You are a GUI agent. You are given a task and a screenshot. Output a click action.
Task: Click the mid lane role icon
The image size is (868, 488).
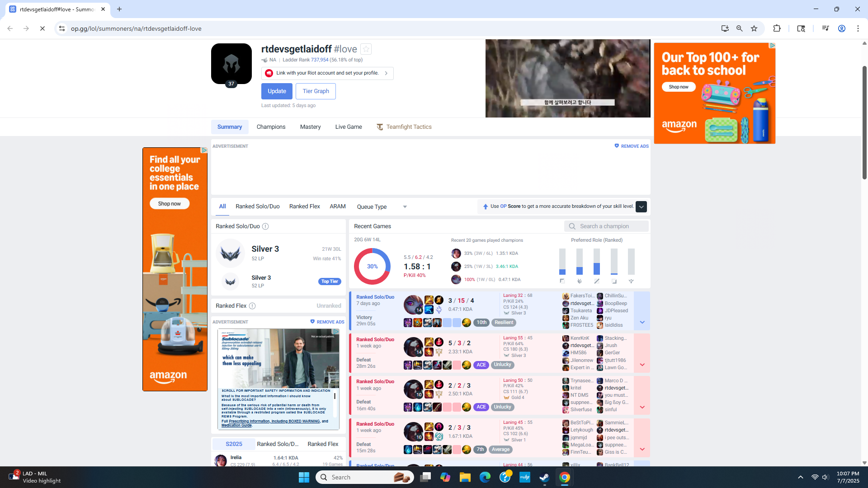[x=597, y=281]
